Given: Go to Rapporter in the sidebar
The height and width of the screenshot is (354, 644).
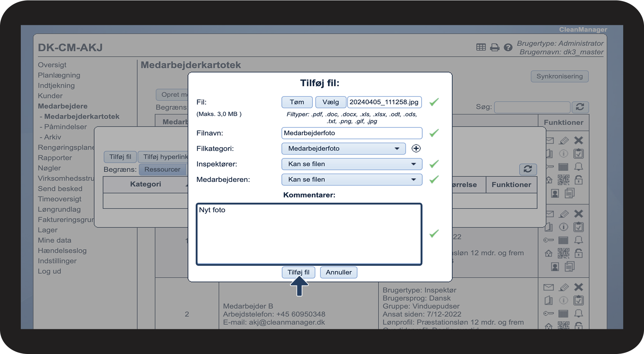Looking at the screenshot, I should [55, 158].
